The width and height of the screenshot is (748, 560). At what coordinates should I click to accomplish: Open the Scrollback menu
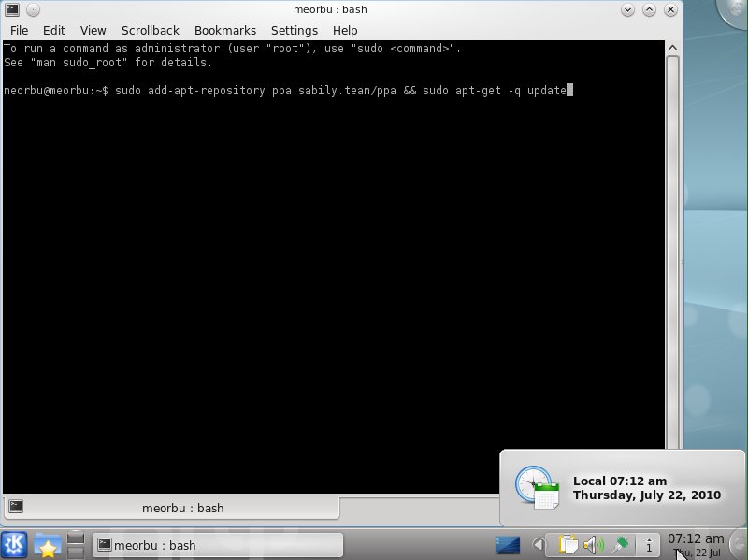pyautogui.click(x=150, y=30)
